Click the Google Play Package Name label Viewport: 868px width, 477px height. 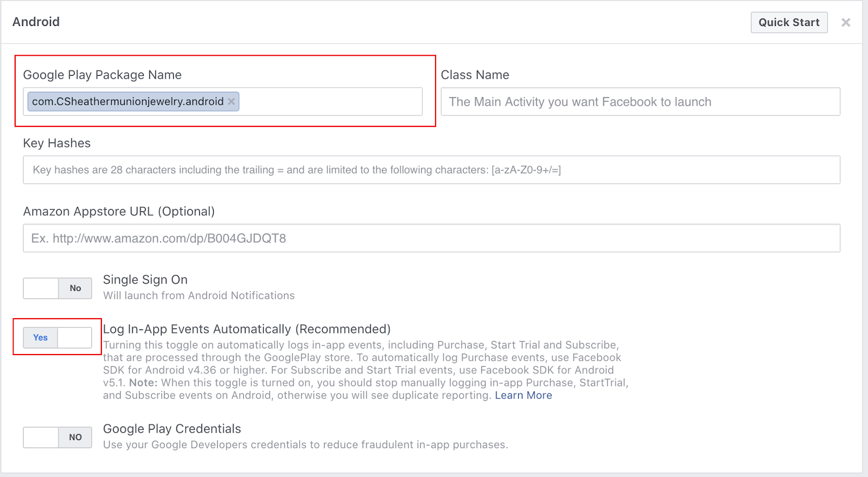(x=102, y=75)
